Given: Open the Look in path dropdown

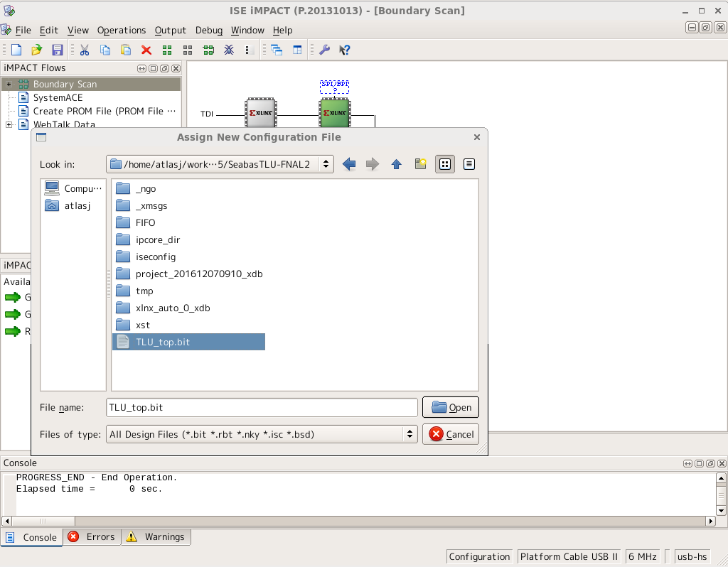Looking at the screenshot, I should [220, 164].
